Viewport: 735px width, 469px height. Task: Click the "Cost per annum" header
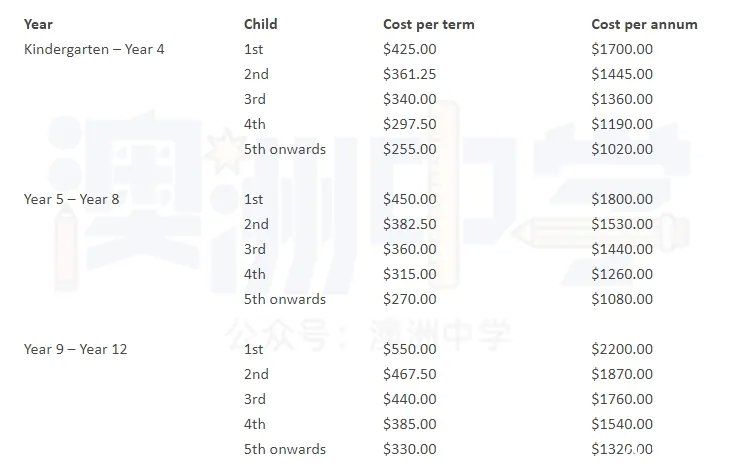[644, 24]
